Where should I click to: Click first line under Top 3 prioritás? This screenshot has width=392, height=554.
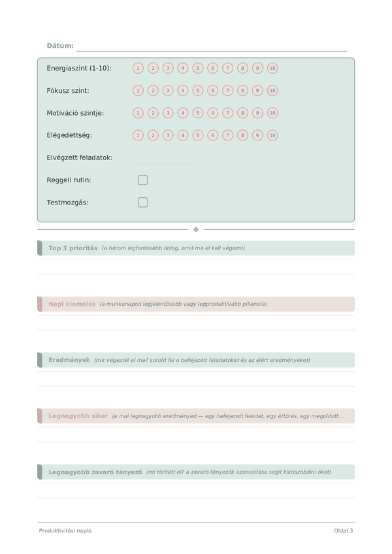pyautogui.click(x=196, y=267)
